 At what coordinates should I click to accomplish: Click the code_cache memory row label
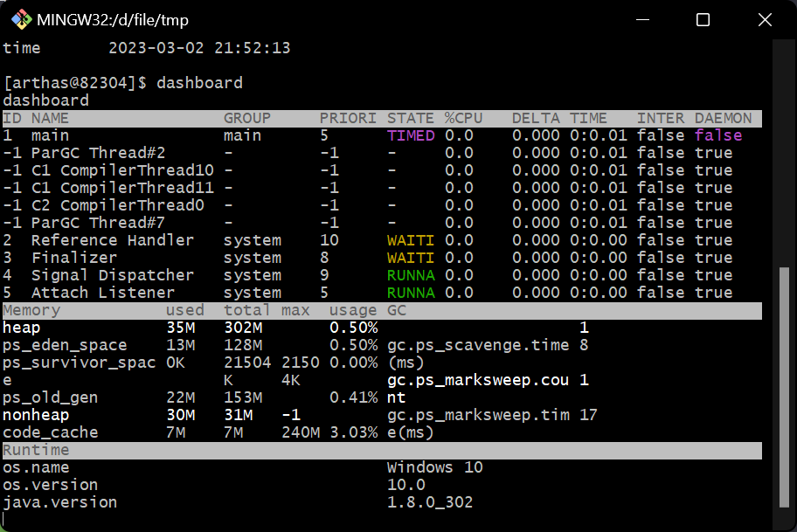(51, 432)
